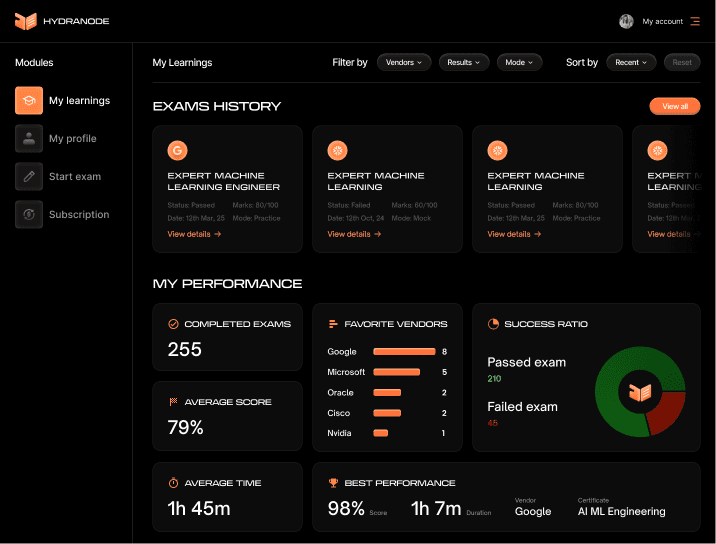Expand the Vendors filter dropdown
This screenshot has width=716, height=544.
coord(404,62)
